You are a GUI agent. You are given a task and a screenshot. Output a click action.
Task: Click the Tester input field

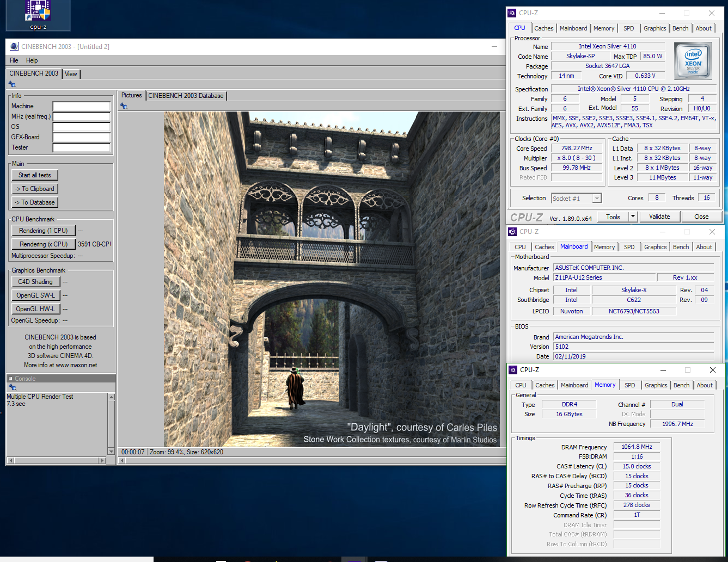point(82,147)
